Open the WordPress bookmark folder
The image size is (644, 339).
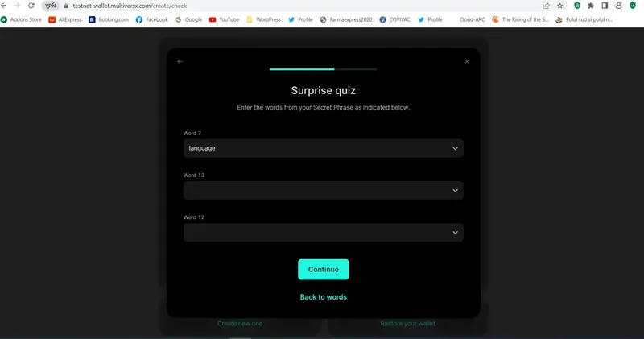[264, 19]
